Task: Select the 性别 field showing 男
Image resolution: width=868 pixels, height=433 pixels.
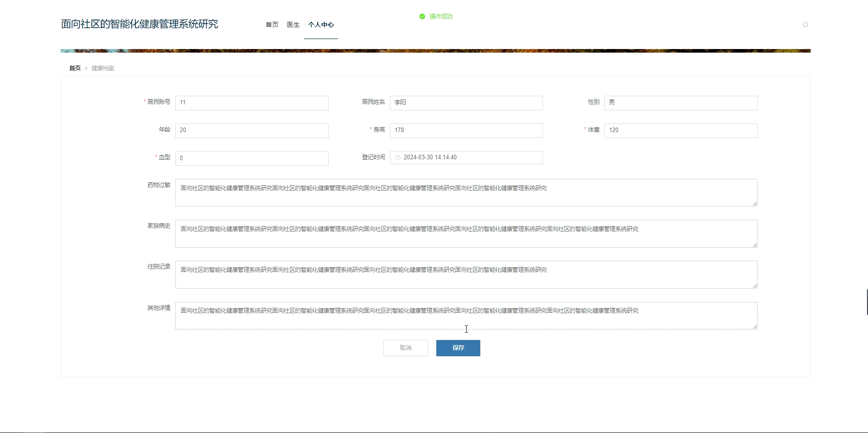Action: (680, 103)
